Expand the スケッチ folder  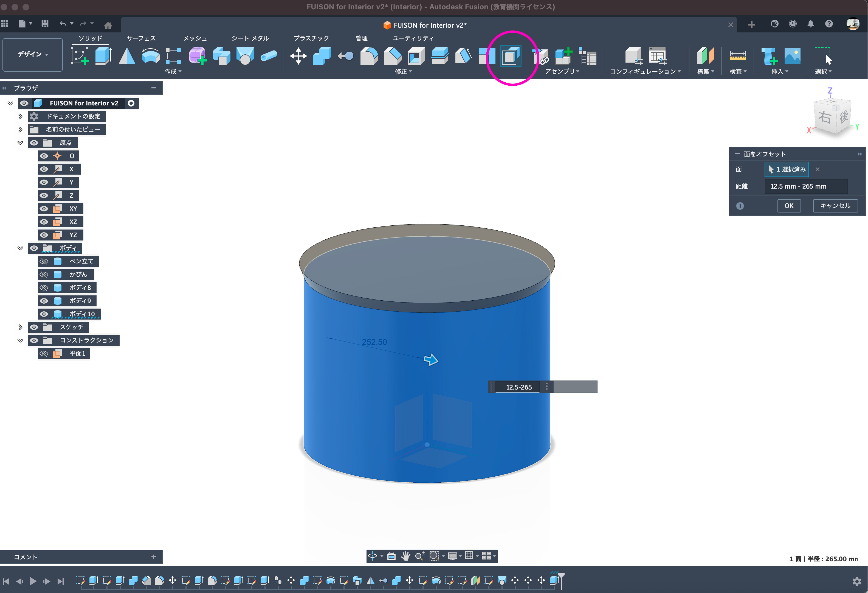20,327
